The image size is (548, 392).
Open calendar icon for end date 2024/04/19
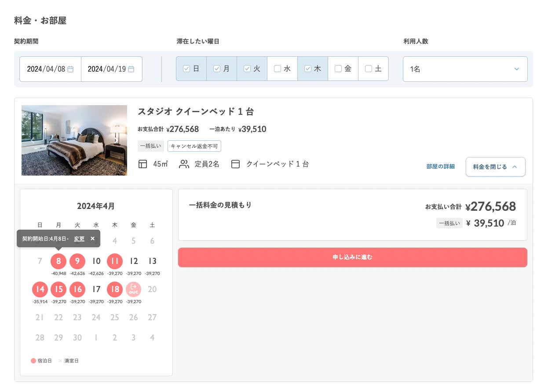tap(131, 69)
